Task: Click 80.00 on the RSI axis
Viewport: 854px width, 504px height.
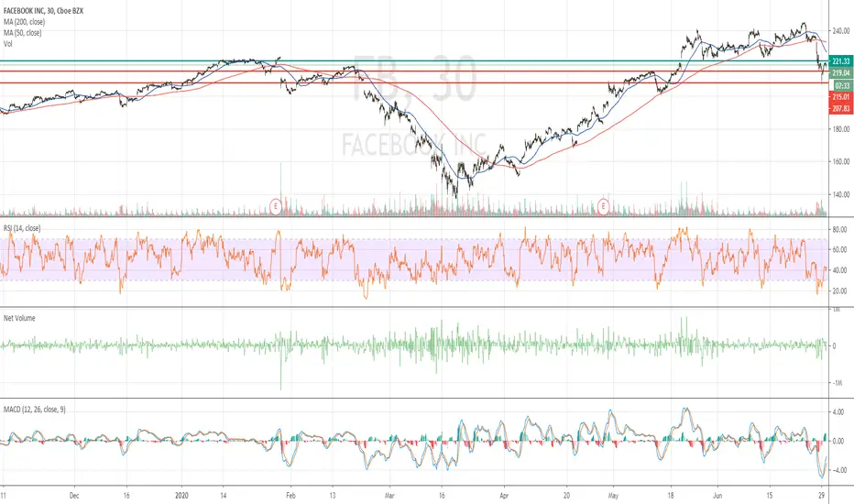Action: 839,230
